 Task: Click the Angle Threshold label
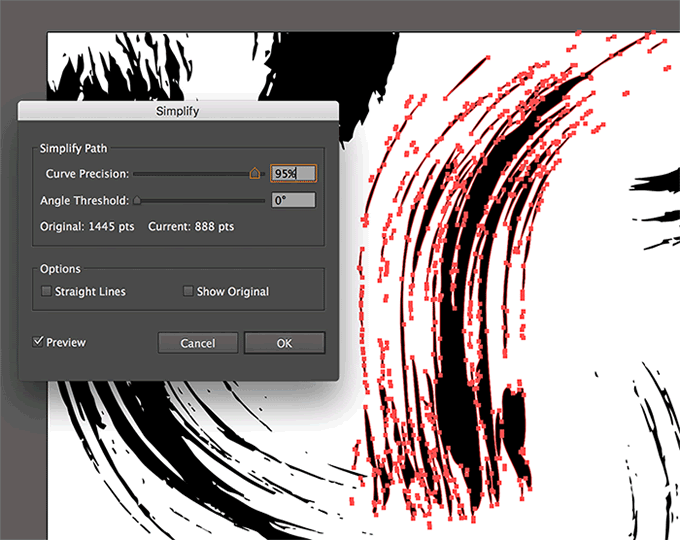(84, 200)
